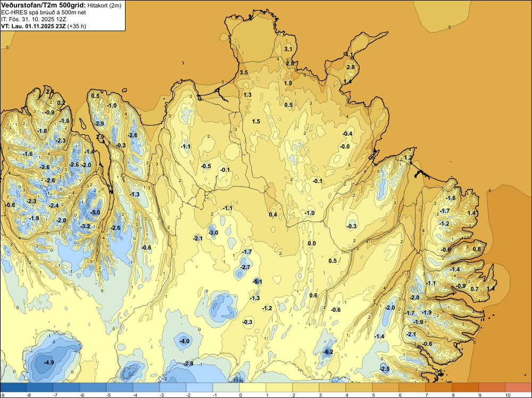Click the legend swatch between -9 and -8
The width and height of the screenshot is (532, 398).
pyautogui.click(x=13, y=387)
